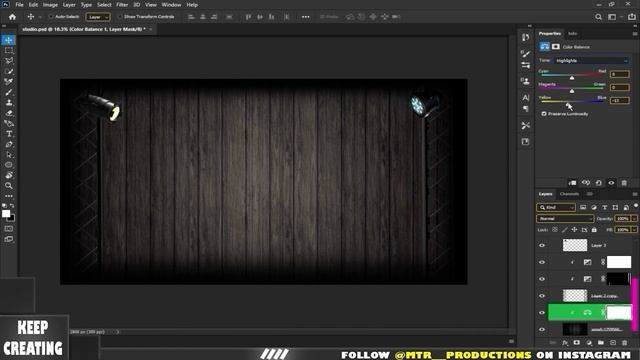The image size is (640, 360).
Task: Switch to the Info tab
Action: coord(573,33)
